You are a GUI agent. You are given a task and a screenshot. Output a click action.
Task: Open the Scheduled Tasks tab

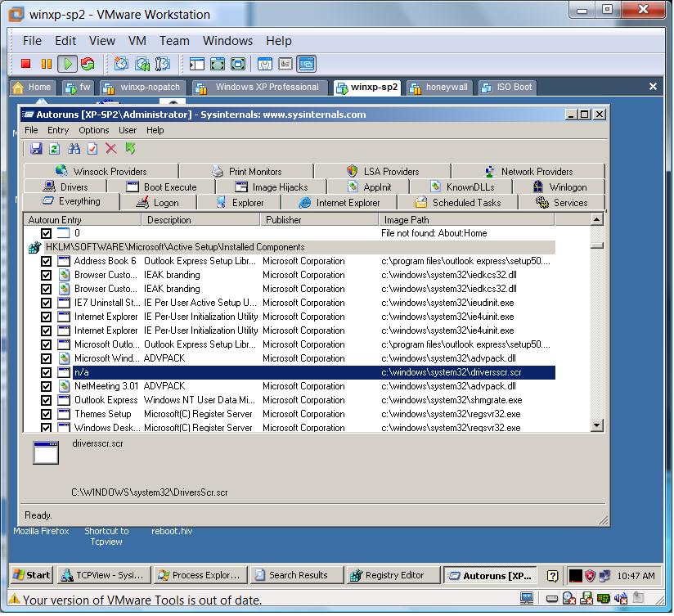[x=458, y=202]
